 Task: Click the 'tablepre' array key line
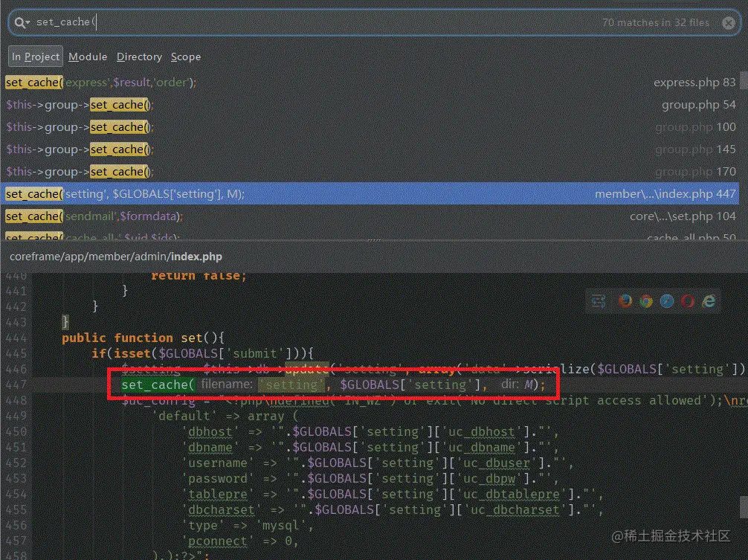click(392, 494)
